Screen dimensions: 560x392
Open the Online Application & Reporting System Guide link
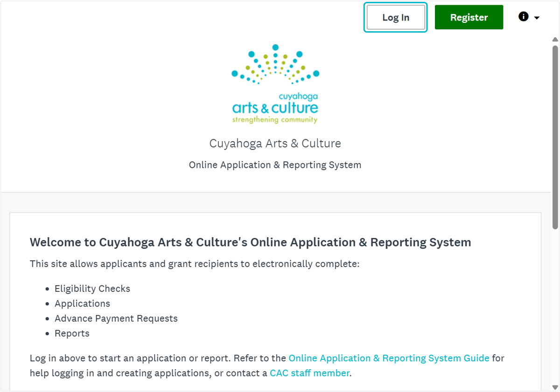pos(389,358)
